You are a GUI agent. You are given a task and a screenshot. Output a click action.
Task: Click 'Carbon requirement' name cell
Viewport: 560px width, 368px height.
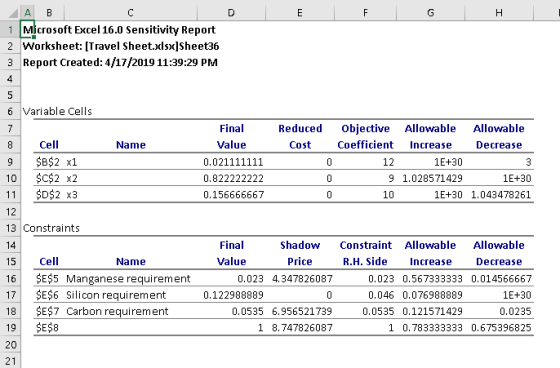click(117, 311)
